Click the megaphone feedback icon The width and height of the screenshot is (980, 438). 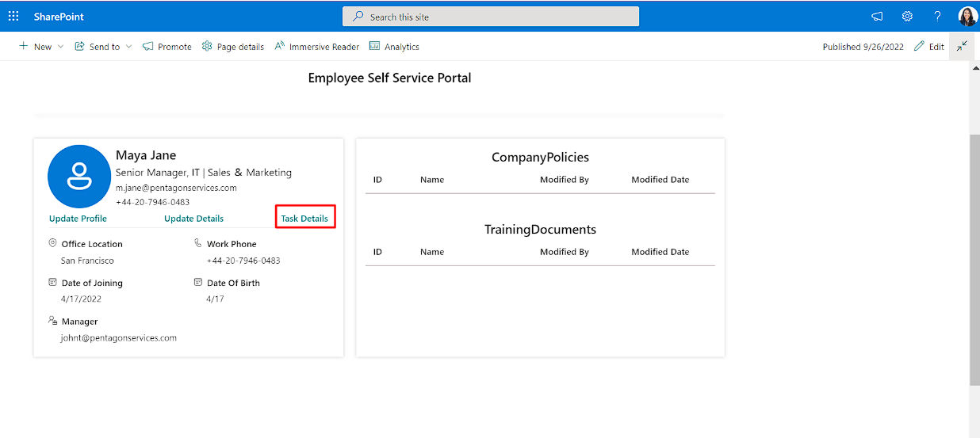click(877, 16)
